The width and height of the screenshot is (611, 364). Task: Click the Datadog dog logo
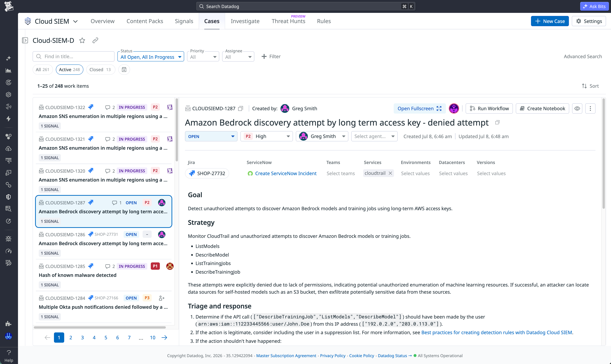9,6
